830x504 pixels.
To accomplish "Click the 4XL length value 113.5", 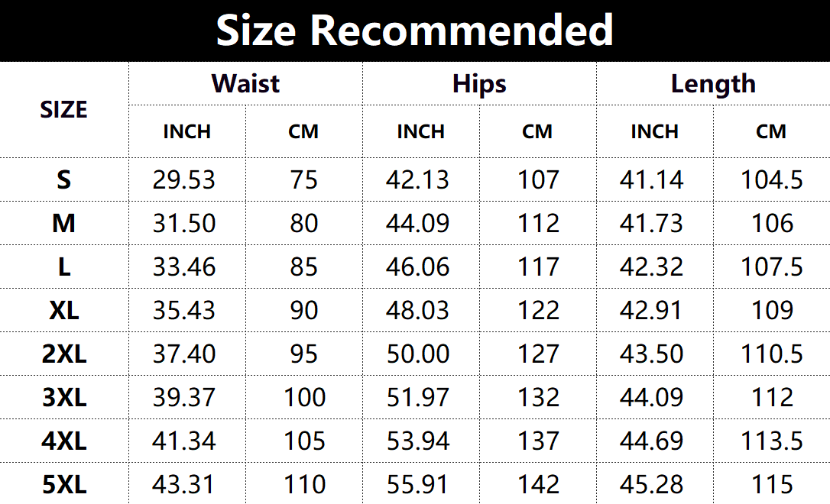I will coord(772,441).
